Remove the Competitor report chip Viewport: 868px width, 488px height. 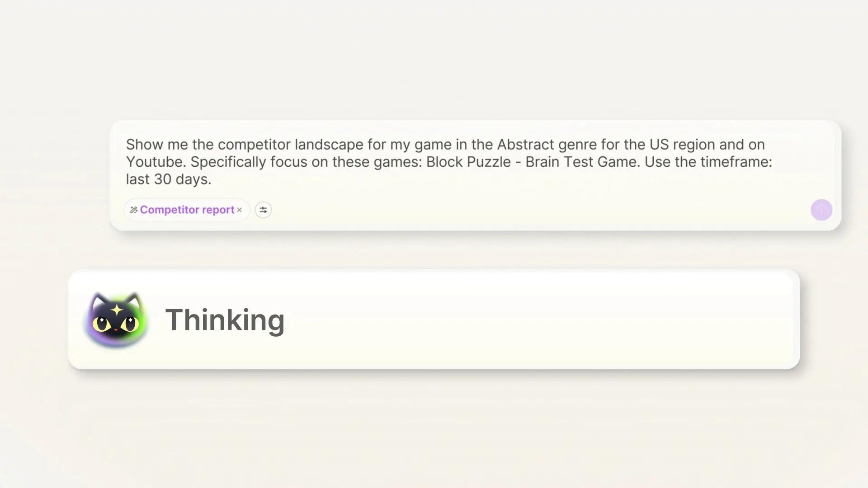pyautogui.click(x=240, y=210)
